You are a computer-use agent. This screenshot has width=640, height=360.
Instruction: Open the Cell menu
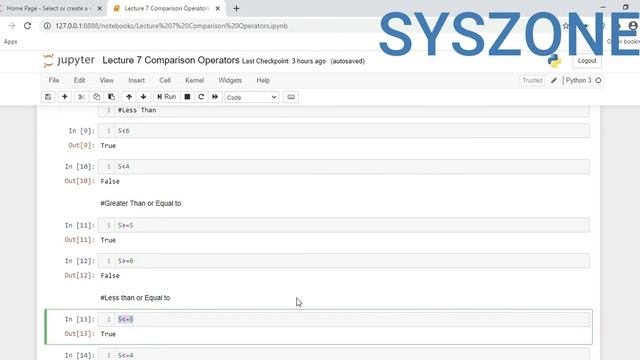(165, 80)
